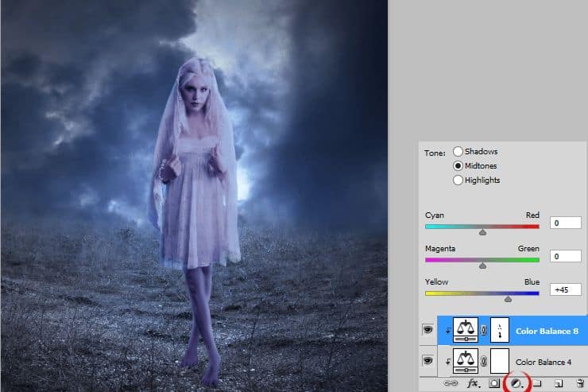The image size is (588, 392).
Task: Click the create new layer icon
Action: pos(559,383)
